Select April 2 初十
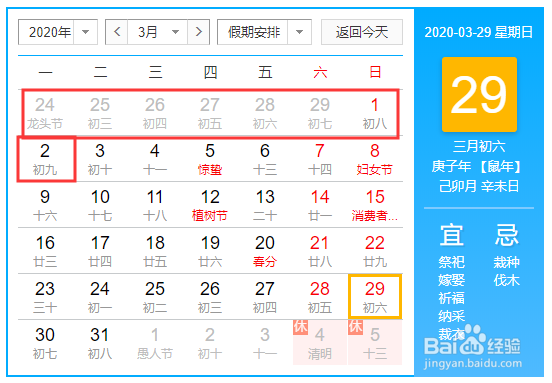Image resolution: width=552 pixels, height=383 pixels. coord(210,343)
